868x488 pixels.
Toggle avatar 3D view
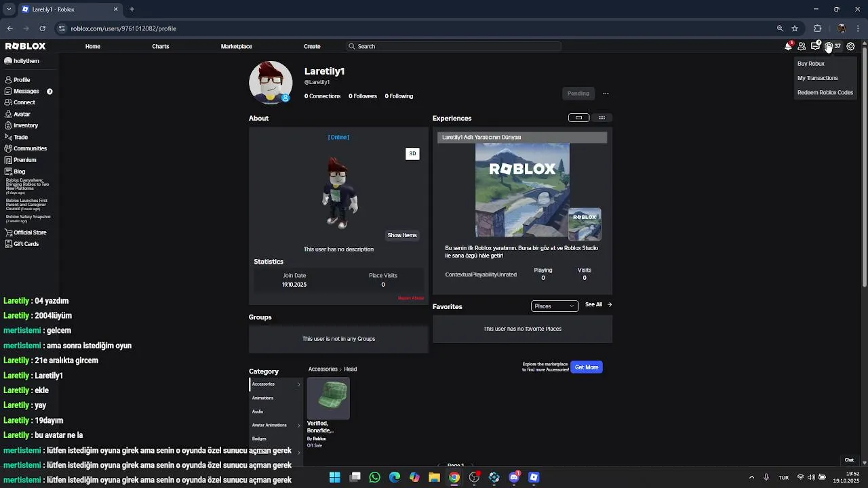click(412, 154)
